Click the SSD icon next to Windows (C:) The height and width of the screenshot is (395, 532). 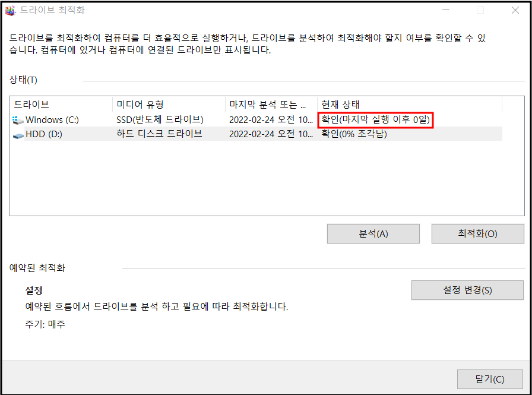(18, 119)
